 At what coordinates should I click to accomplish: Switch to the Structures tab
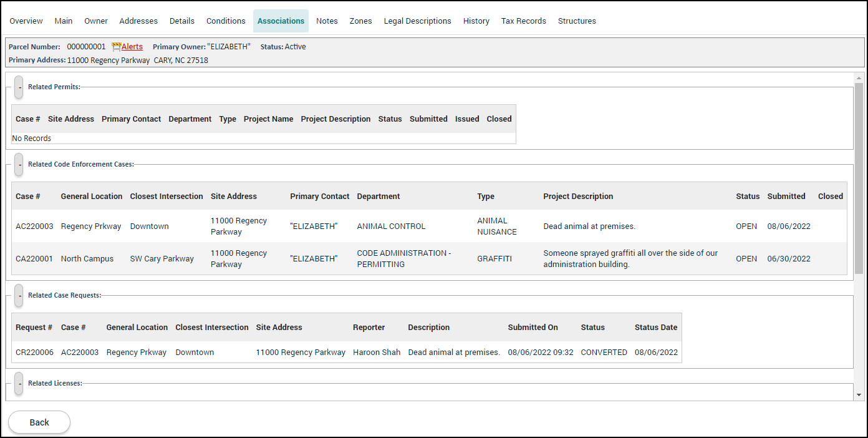click(x=577, y=21)
